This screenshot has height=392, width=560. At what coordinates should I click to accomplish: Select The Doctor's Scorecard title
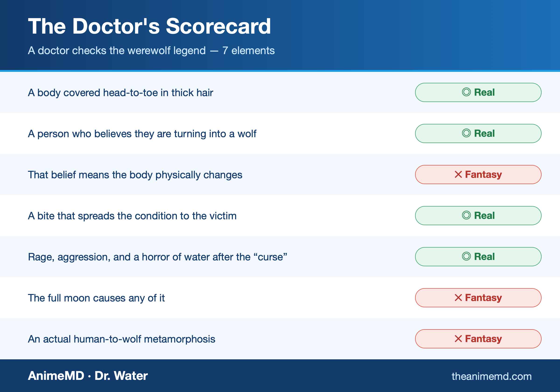pos(149,26)
